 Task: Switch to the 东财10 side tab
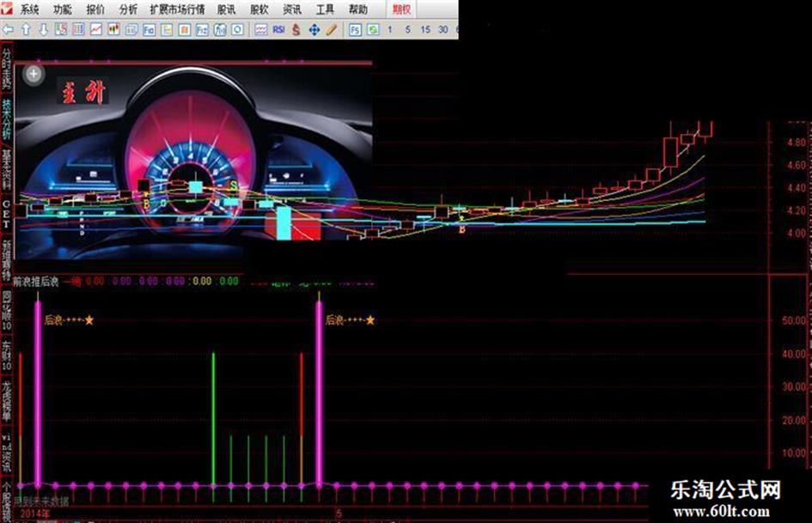6,356
